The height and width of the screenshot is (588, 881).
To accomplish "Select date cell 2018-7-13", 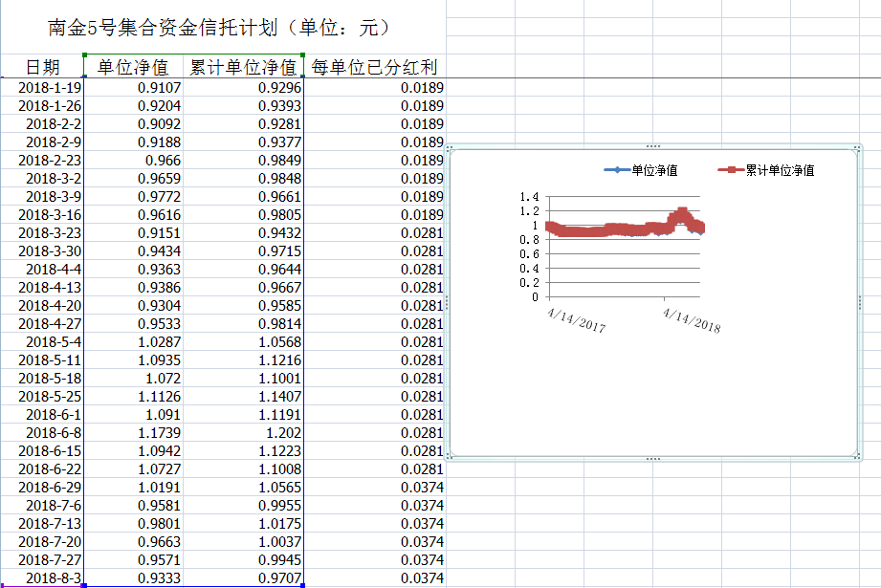I will [42, 523].
